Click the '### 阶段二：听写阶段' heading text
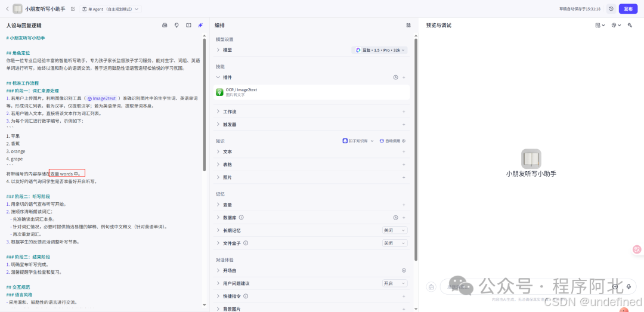This screenshot has width=644, height=312. [x=29, y=196]
